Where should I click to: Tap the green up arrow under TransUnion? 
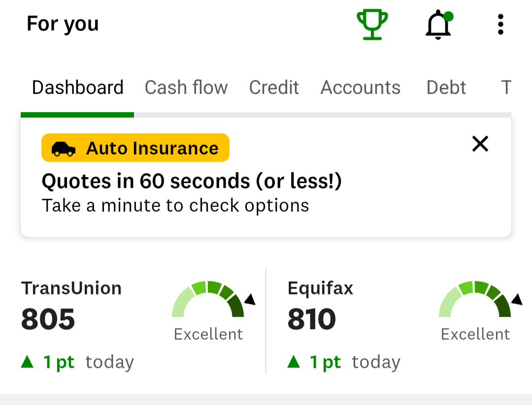pos(27,361)
